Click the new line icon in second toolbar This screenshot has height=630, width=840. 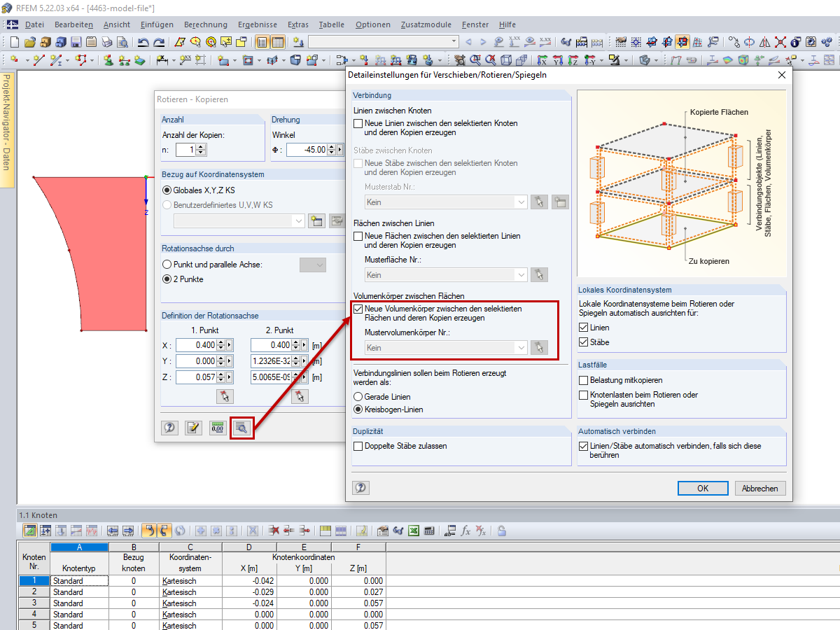pos(38,60)
